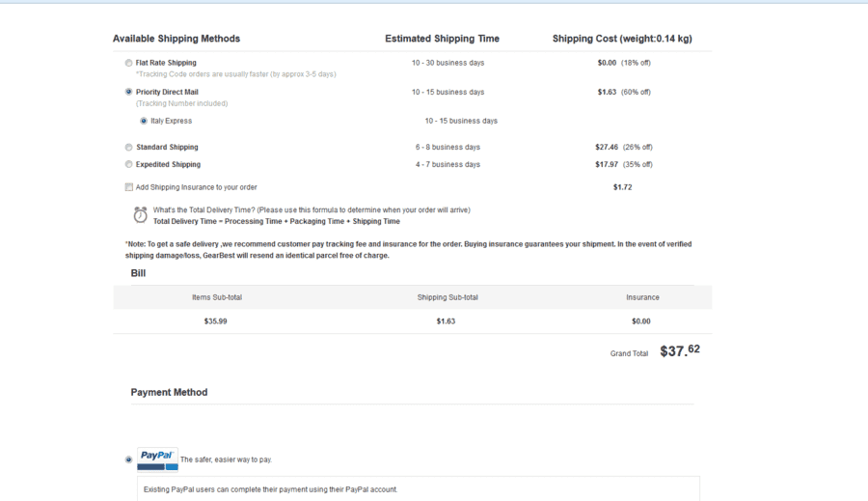Screen dimensions: 868x501
Task: Click the 10 - 30 business days estimate
Action: 448,63
